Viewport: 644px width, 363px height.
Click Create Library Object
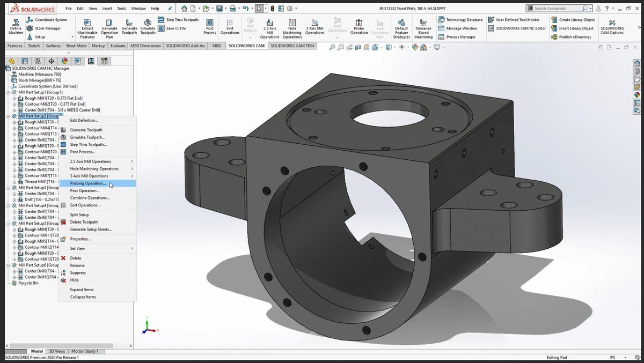coord(573,20)
